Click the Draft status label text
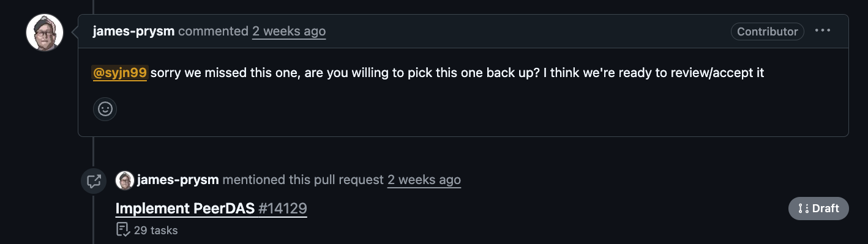Screen dimensions: 868x244 825,209
